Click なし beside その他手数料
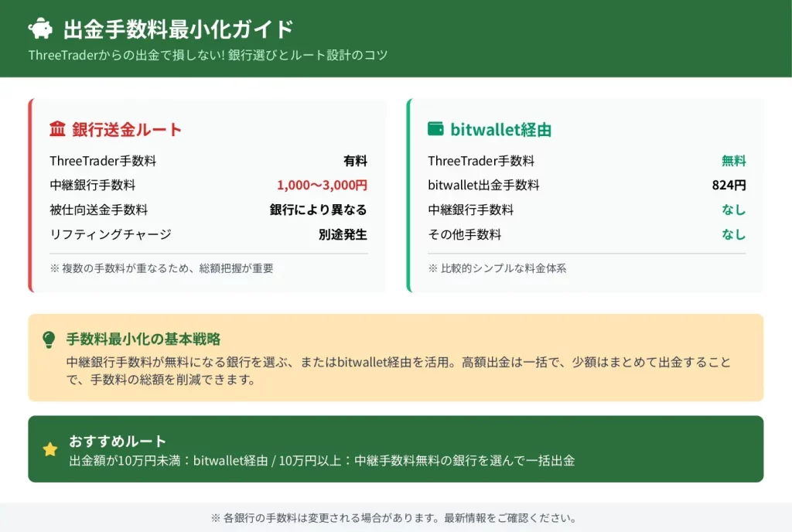 [x=733, y=234]
